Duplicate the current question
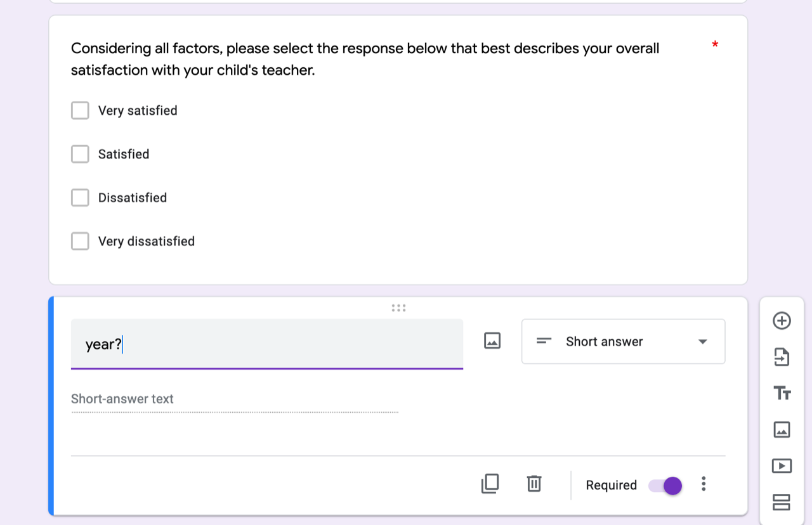812x525 pixels. click(x=490, y=484)
